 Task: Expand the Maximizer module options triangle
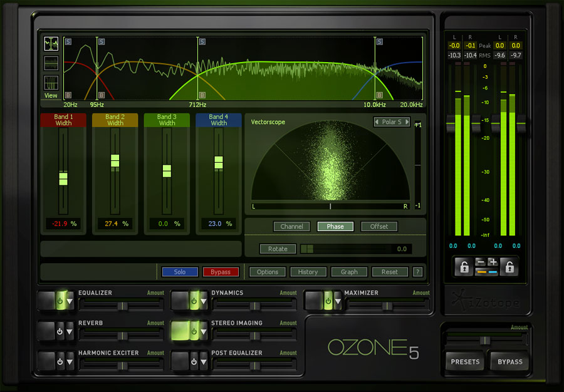point(338,301)
